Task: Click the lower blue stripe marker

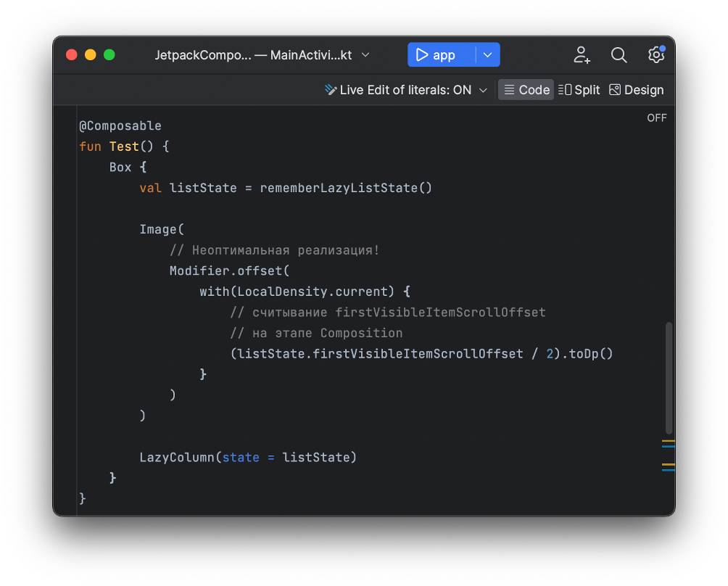Action: [668, 470]
